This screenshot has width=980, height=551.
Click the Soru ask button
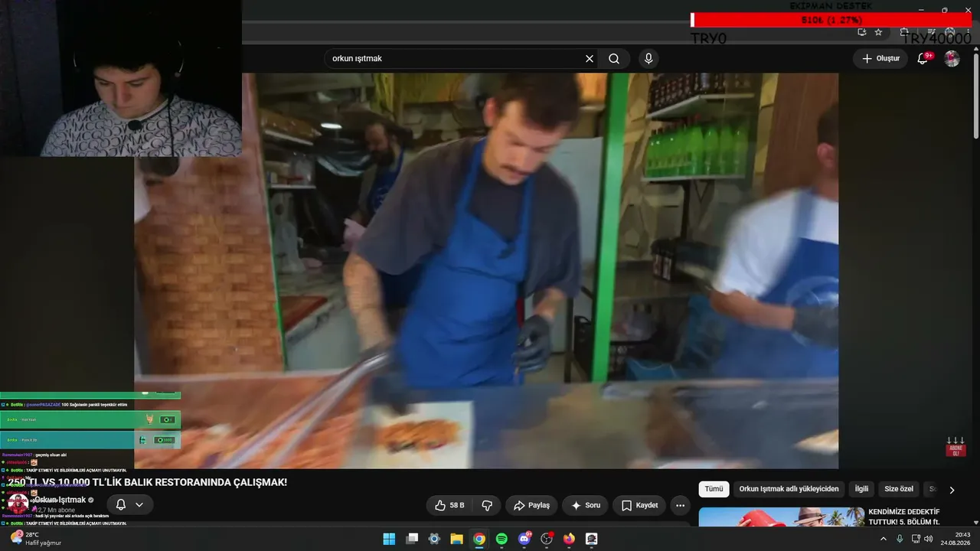pos(586,505)
